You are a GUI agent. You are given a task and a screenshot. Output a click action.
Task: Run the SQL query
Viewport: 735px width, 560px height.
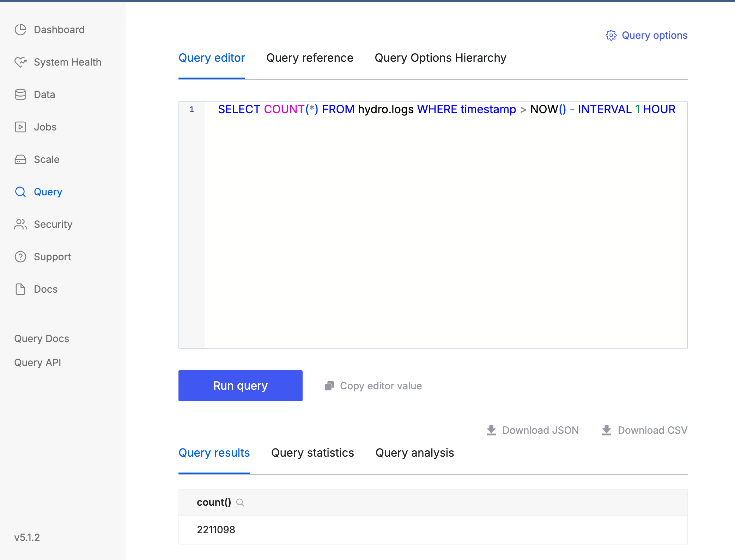(x=240, y=385)
